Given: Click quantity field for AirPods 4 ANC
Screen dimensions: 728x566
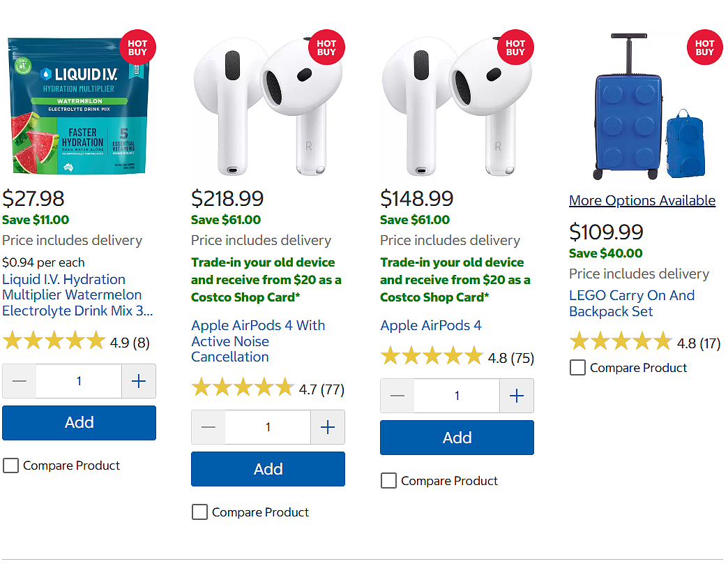Looking at the screenshot, I should pos(268,427).
